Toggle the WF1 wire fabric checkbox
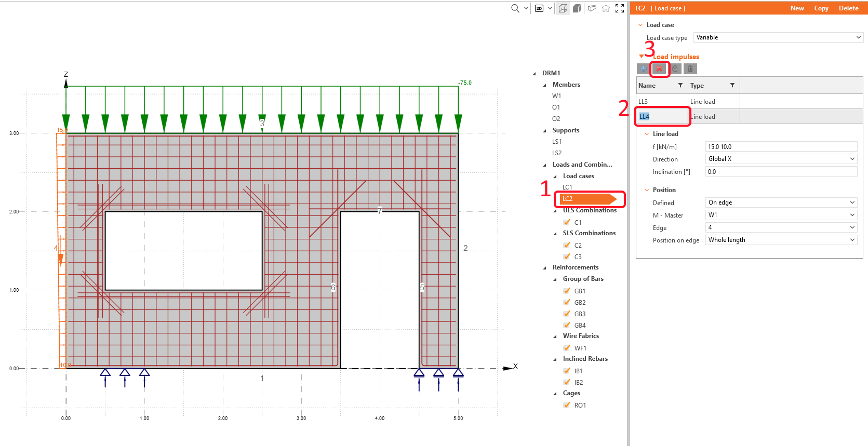This screenshot has height=446, width=868. (x=567, y=348)
